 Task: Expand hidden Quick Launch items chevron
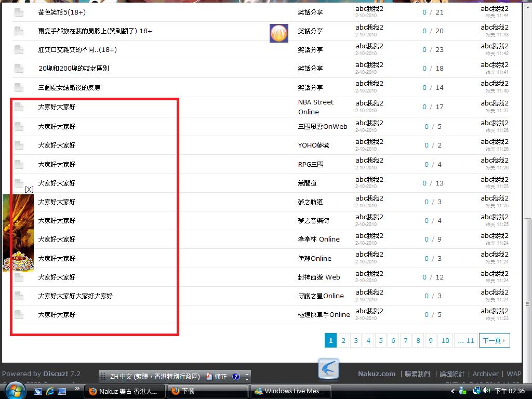coord(77,389)
